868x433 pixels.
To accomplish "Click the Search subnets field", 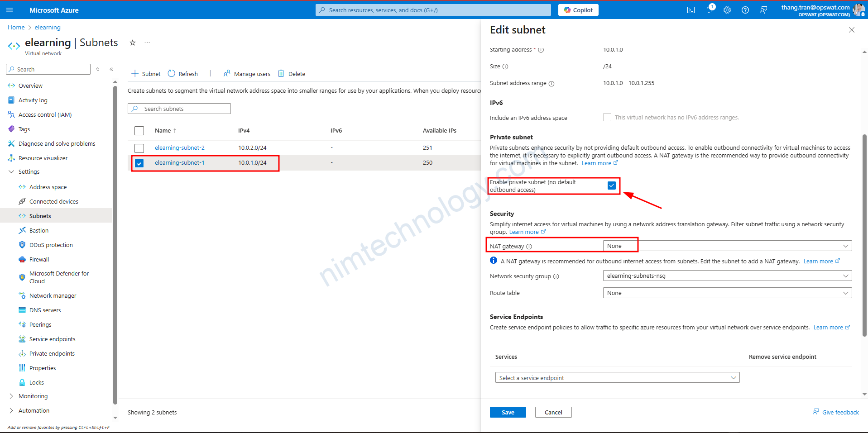I will point(179,109).
